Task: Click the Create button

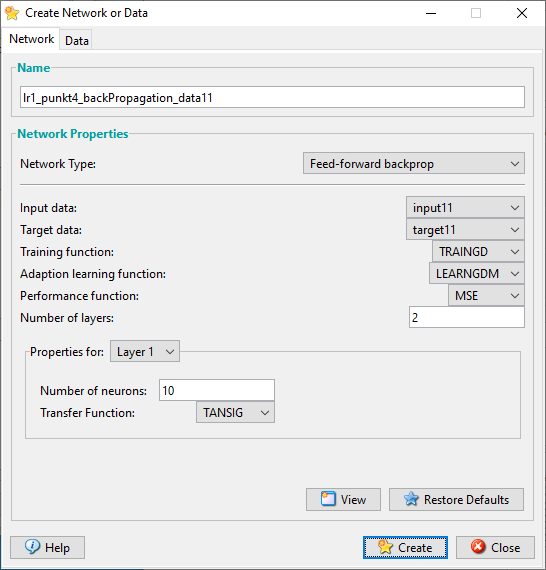Action: [x=405, y=547]
